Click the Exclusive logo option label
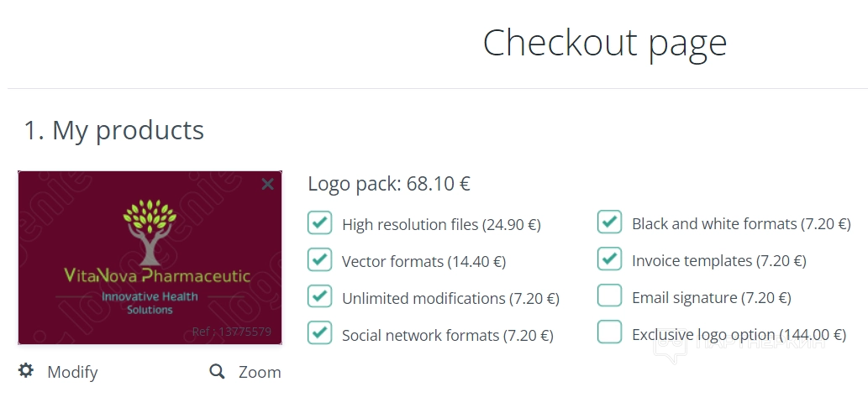This screenshot has width=868, height=408. tap(728, 335)
